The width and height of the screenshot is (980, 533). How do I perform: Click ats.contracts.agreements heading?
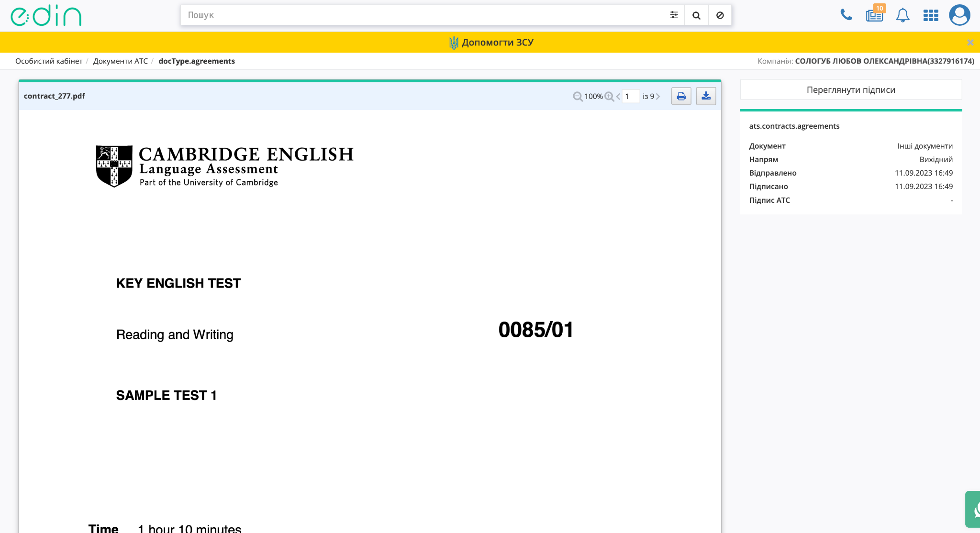coord(794,126)
